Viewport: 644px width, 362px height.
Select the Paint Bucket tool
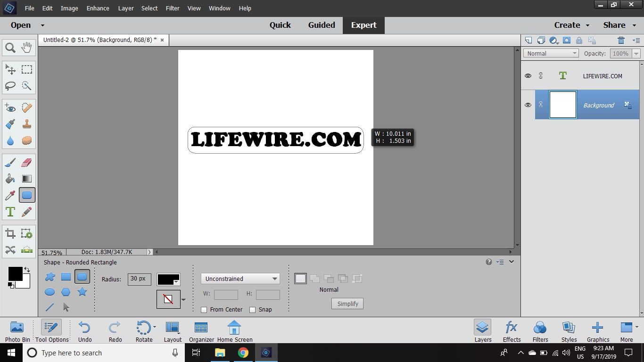pos(10,179)
